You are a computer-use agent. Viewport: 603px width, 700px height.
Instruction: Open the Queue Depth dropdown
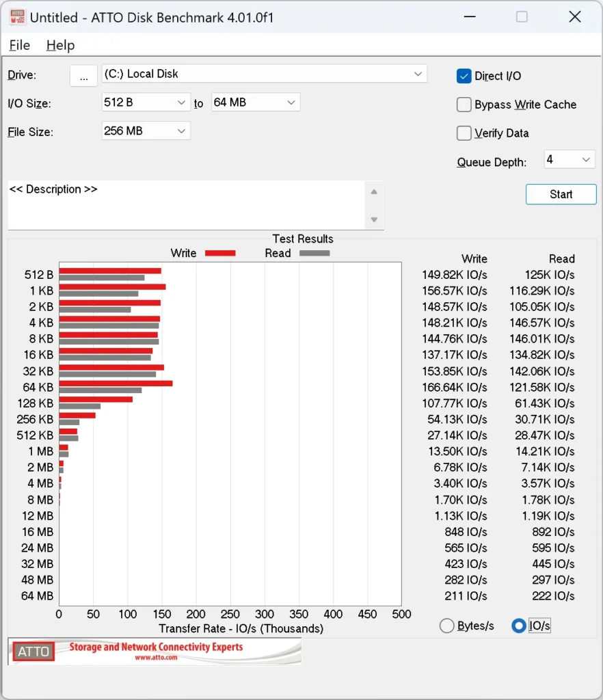pos(569,160)
